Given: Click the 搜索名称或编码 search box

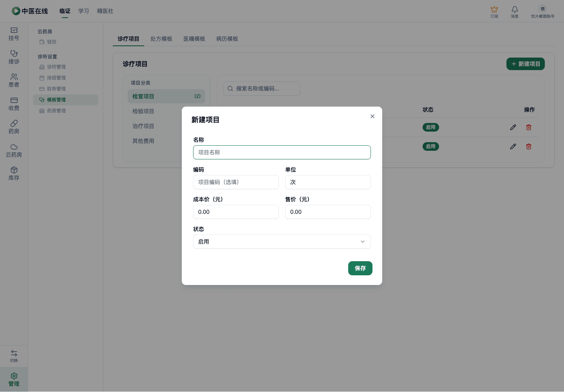Looking at the screenshot, I should point(262,89).
